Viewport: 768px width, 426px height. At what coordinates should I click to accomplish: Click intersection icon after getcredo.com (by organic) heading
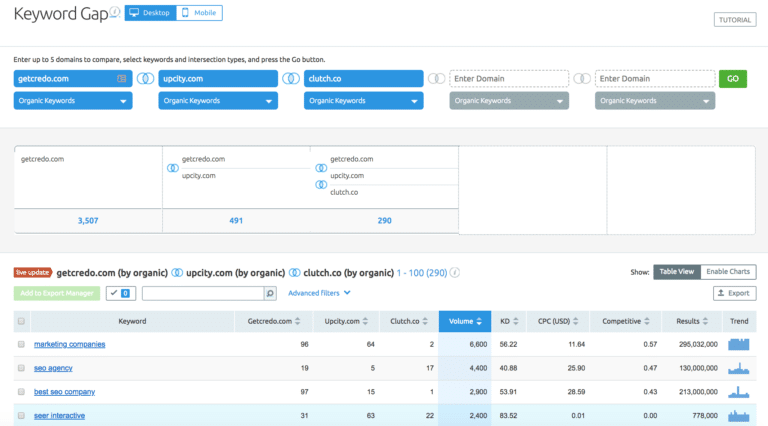click(x=177, y=273)
